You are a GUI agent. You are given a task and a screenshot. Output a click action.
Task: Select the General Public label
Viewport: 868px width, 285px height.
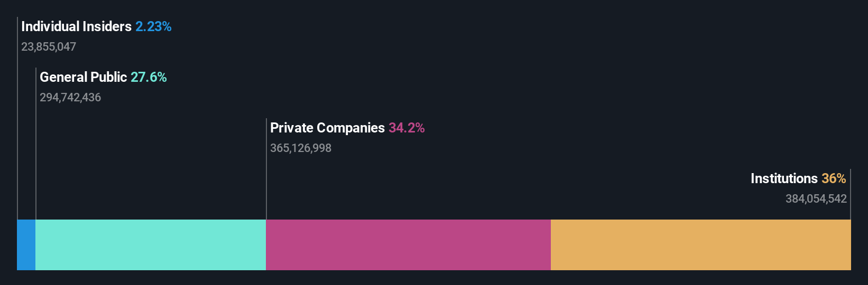click(x=84, y=77)
